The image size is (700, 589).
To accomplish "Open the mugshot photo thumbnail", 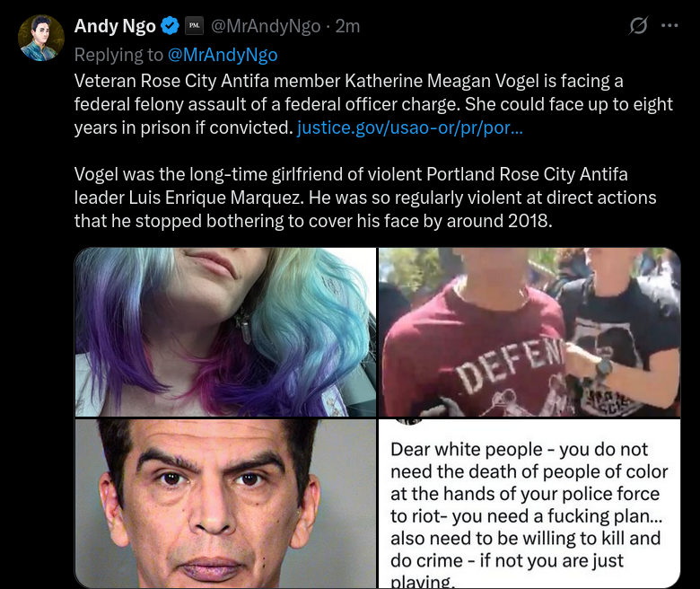I will pyautogui.click(x=225, y=504).
